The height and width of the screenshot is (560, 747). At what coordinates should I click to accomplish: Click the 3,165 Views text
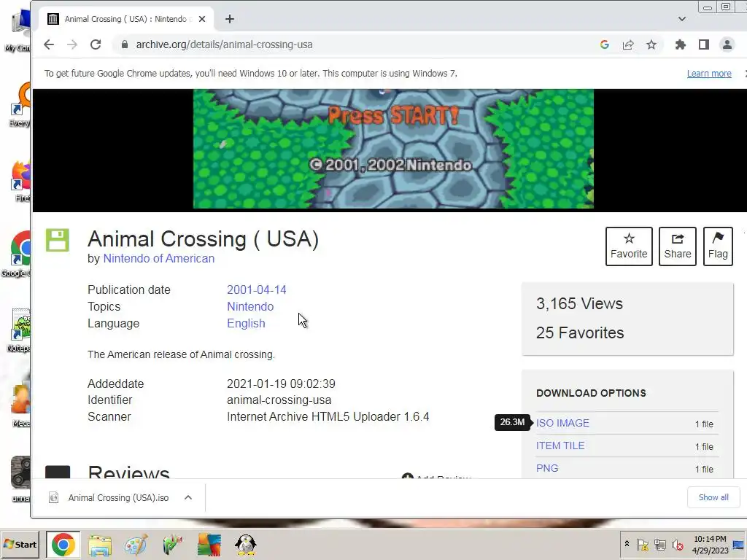tap(579, 304)
